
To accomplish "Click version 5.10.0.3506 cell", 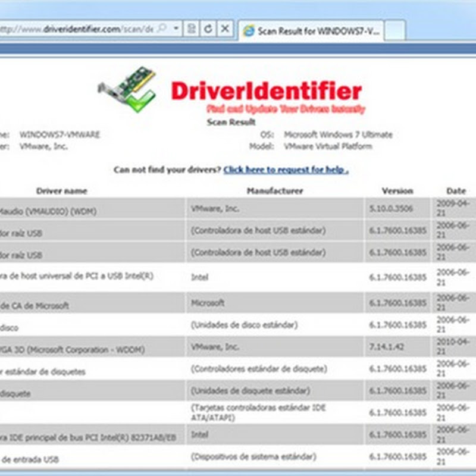I will click(397, 209).
